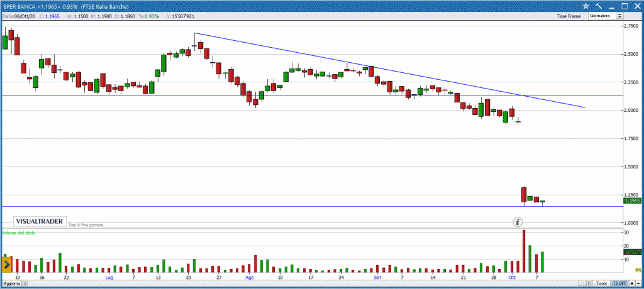Click the Aggiorna button
This screenshot has height=289, width=644.
11,284
